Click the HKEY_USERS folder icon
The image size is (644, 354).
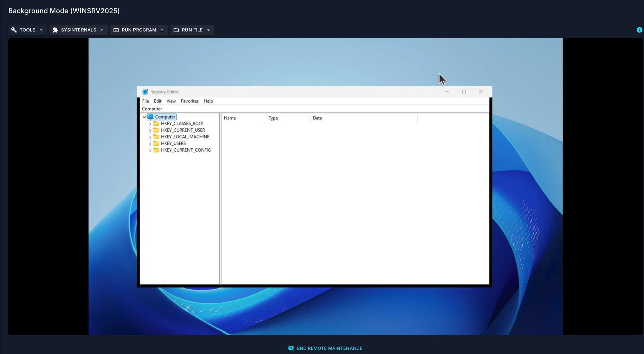click(x=156, y=143)
